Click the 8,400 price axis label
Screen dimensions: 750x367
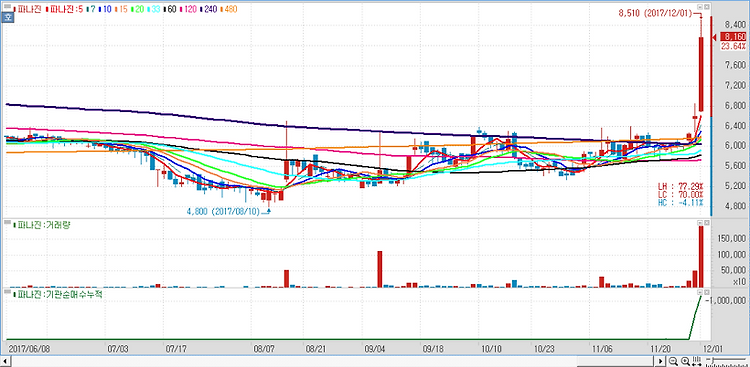click(735, 24)
